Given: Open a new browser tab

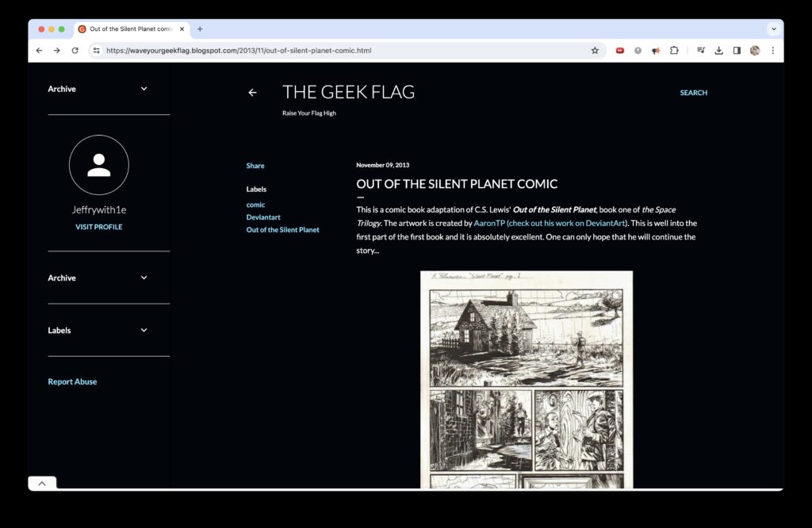Looking at the screenshot, I should (x=200, y=29).
